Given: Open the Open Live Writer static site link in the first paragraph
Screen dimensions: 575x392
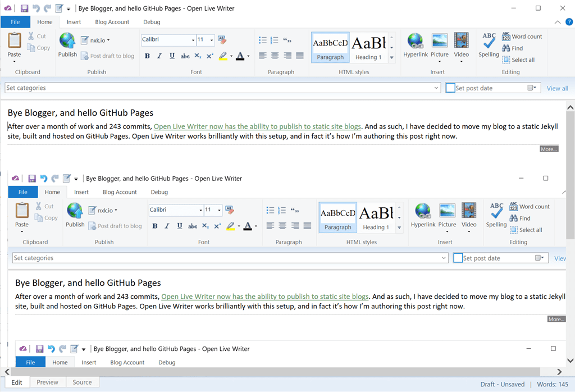Looking at the screenshot, I should [257, 126].
